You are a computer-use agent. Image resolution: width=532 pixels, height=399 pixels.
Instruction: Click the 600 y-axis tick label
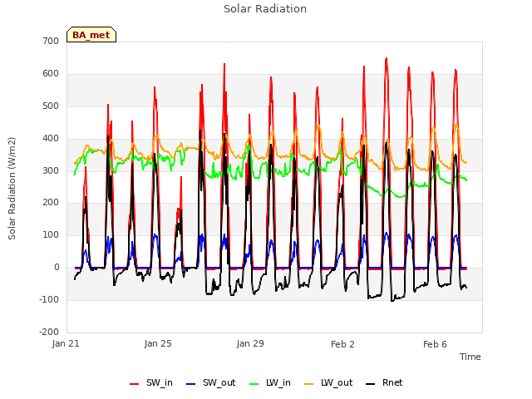(51, 74)
